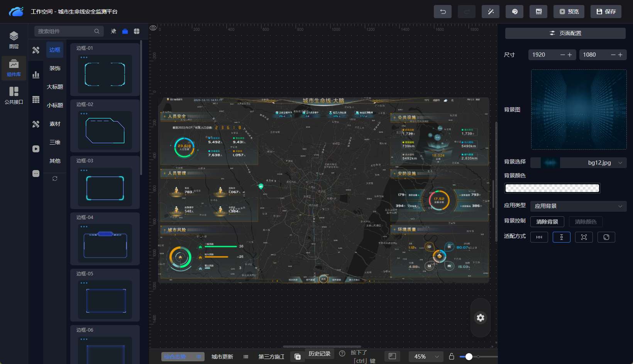Viewport: 633px width, 364px height.
Task: Click the 清除背景 button
Action: (547, 222)
